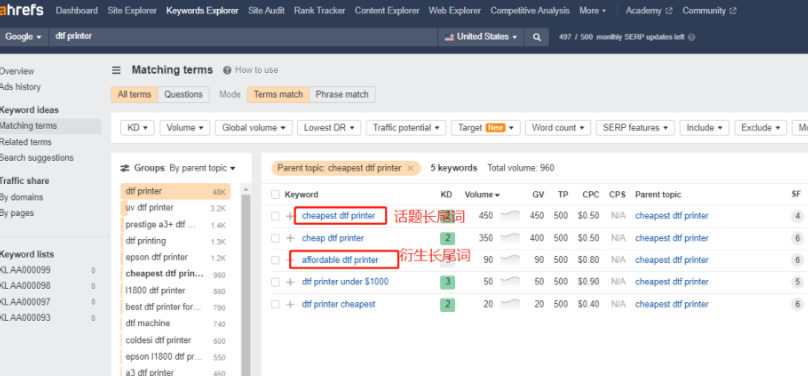Click the Groups settings icon
The height and width of the screenshot is (376, 808).
125,168
